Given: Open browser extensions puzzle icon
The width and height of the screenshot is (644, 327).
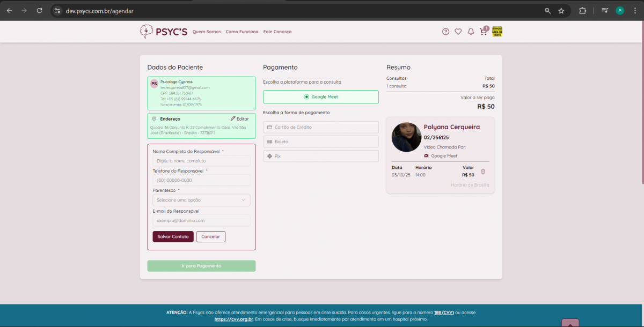Looking at the screenshot, I should click(x=582, y=11).
